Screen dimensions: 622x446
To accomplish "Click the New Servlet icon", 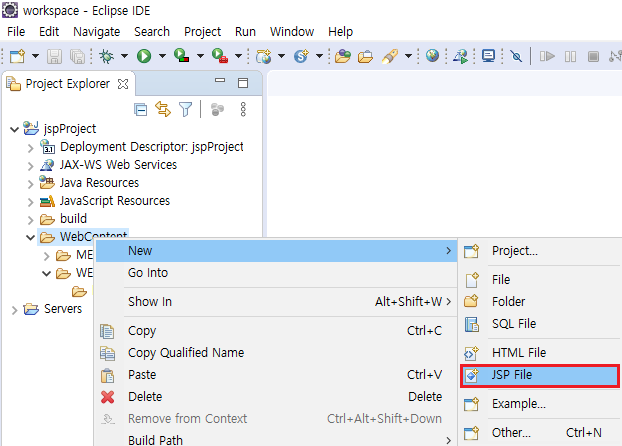I will coord(301,56).
